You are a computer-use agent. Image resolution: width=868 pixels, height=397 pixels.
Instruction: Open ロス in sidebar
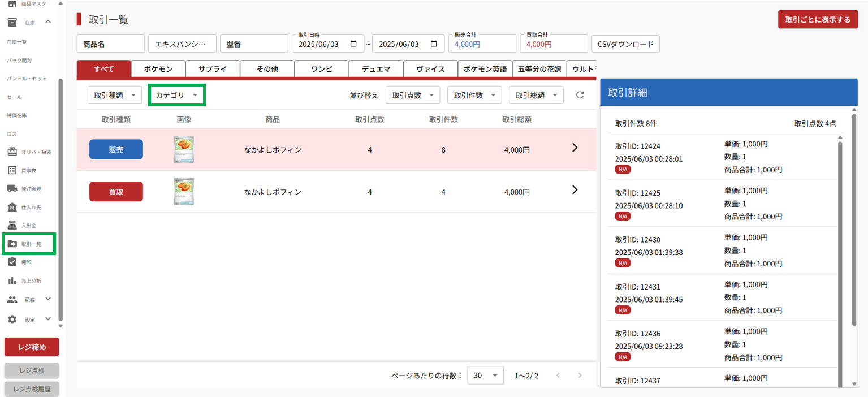12,134
